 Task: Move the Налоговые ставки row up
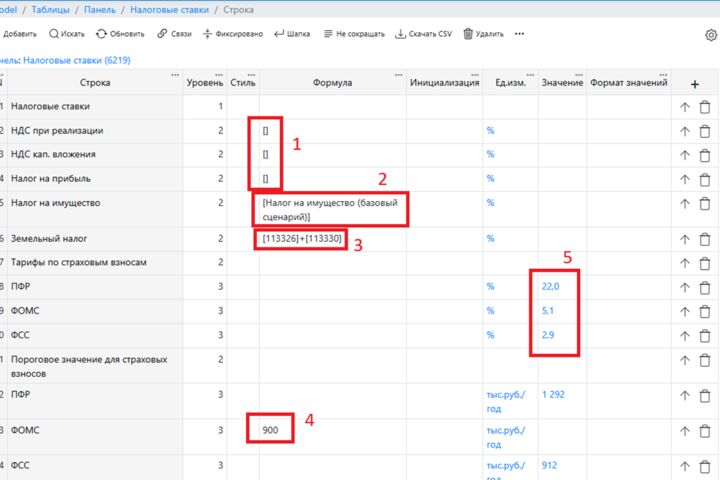point(685,107)
